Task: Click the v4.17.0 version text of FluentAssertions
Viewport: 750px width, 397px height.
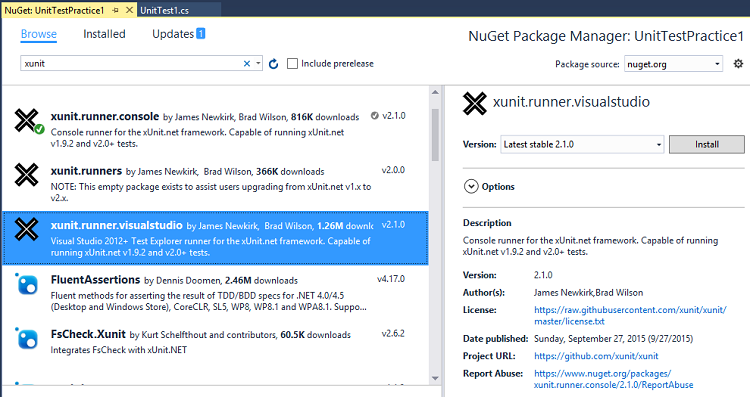Action: coord(391,279)
